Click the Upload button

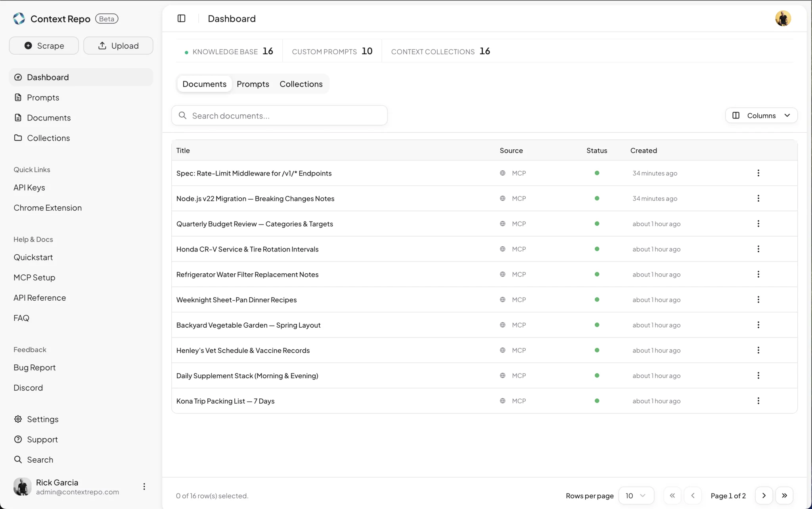(x=118, y=46)
